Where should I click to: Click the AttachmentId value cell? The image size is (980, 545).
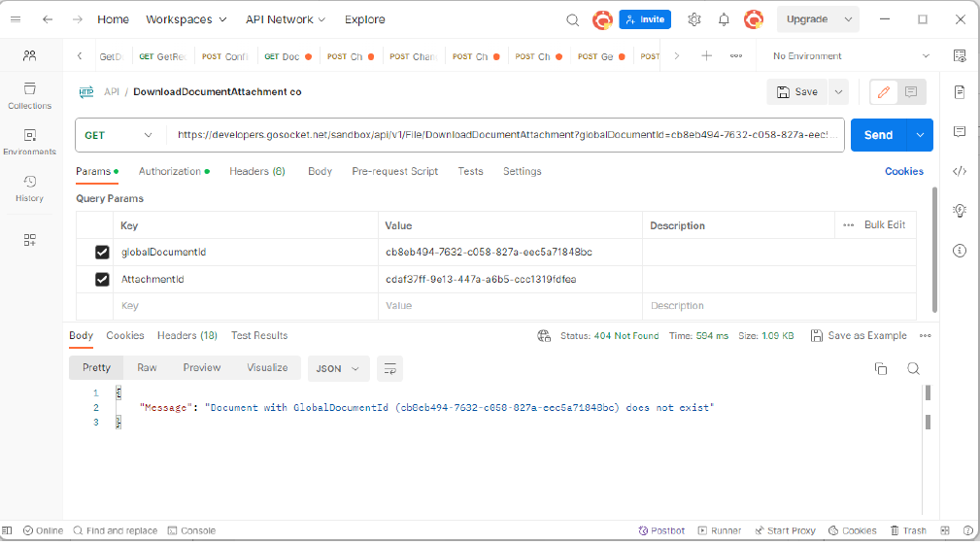click(510, 280)
